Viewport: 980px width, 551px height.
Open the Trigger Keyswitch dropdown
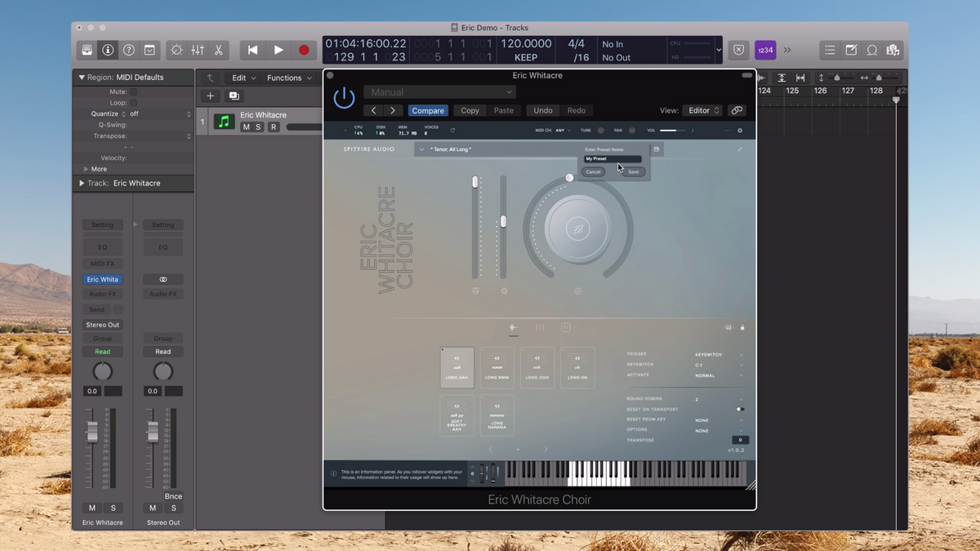tap(719, 354)
